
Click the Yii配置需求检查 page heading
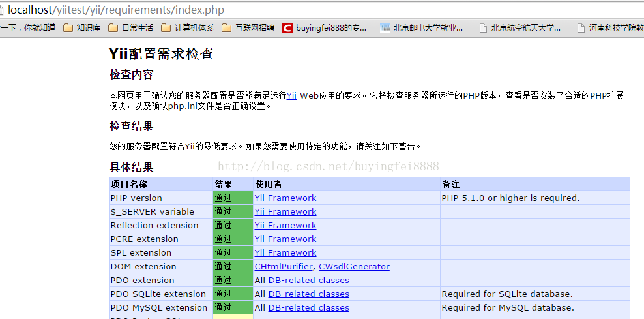161,54
